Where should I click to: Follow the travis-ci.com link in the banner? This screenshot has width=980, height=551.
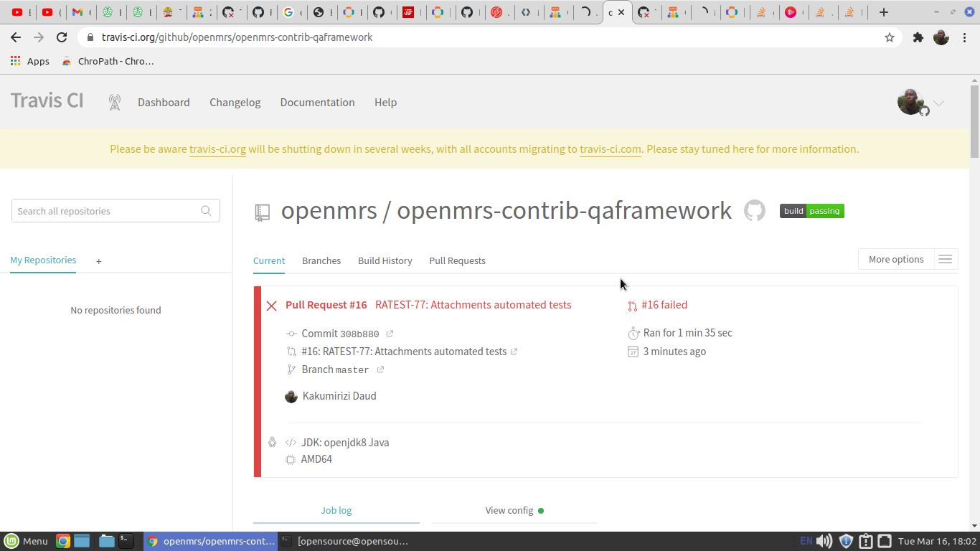click(611, 149)
